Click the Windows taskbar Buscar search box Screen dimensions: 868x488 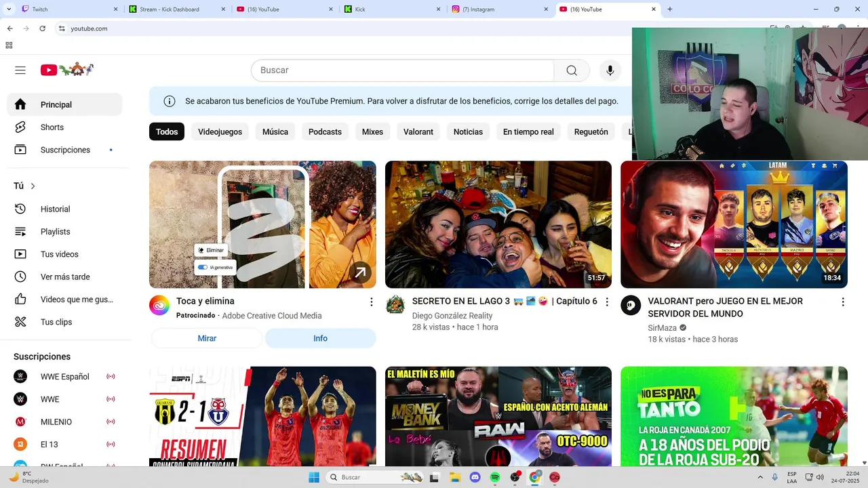[375, 477]
